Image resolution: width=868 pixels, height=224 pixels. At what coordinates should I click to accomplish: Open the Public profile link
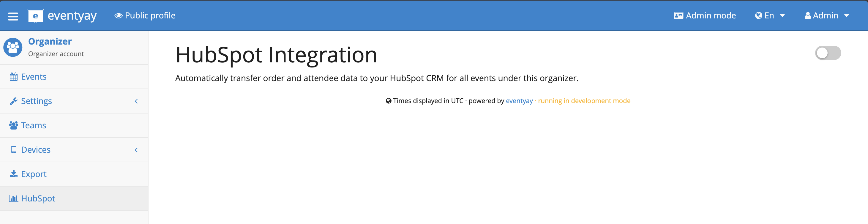click(145, 16)
